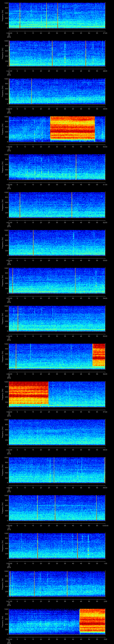The image size is (114, 644).
Task: Click the vertical line near 5 seconds in the 4:54:00 spectrogram
Action: [x=18, y=318]
